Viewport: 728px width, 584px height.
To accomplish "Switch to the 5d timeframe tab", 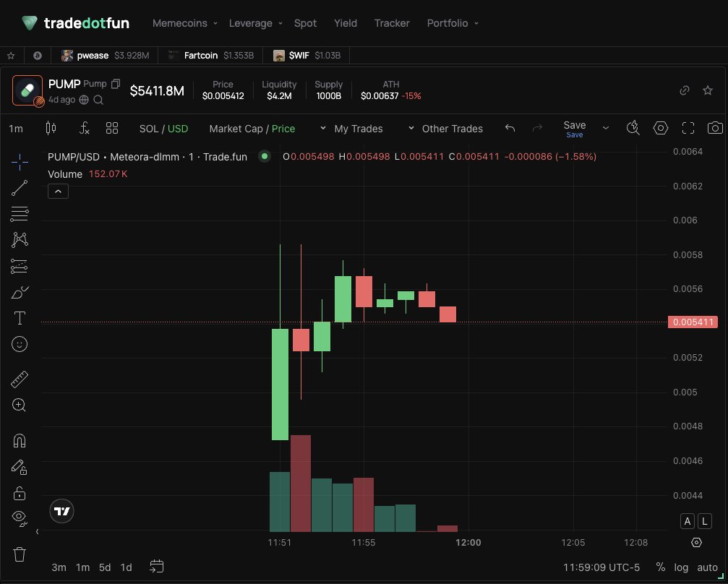I will coord(104,567).
